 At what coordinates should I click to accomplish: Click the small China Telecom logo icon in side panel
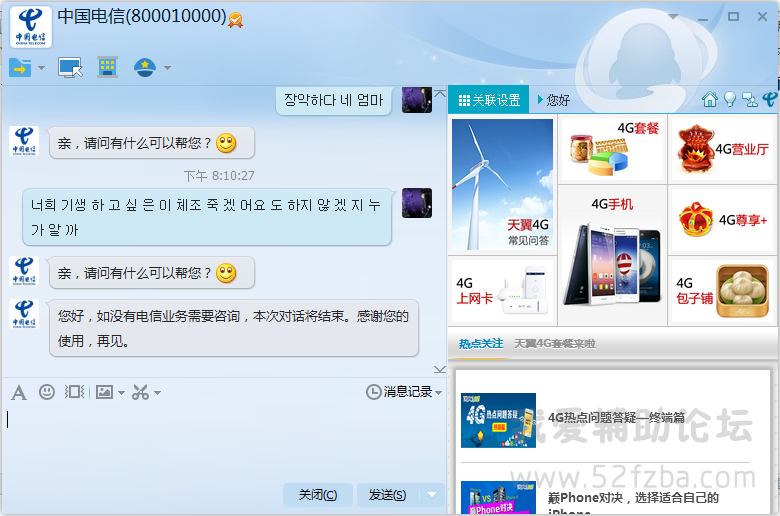pyautogui.click(x=769, y=99)
